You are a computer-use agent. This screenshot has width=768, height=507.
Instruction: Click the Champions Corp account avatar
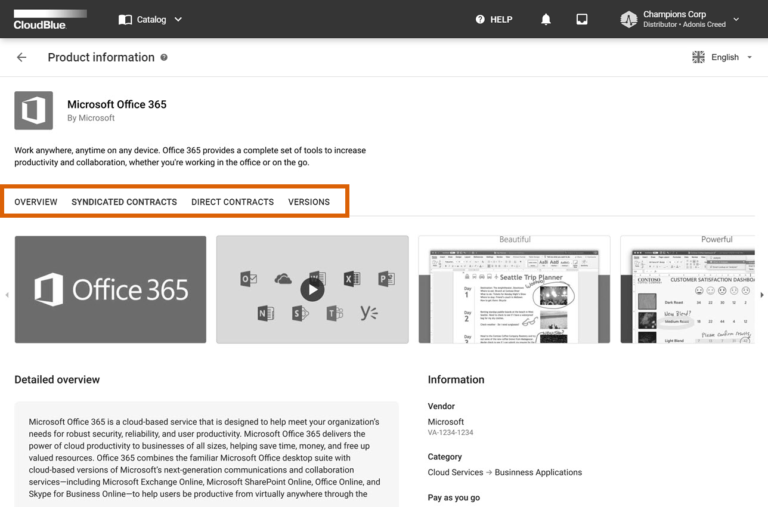click(x=629, y=20)
